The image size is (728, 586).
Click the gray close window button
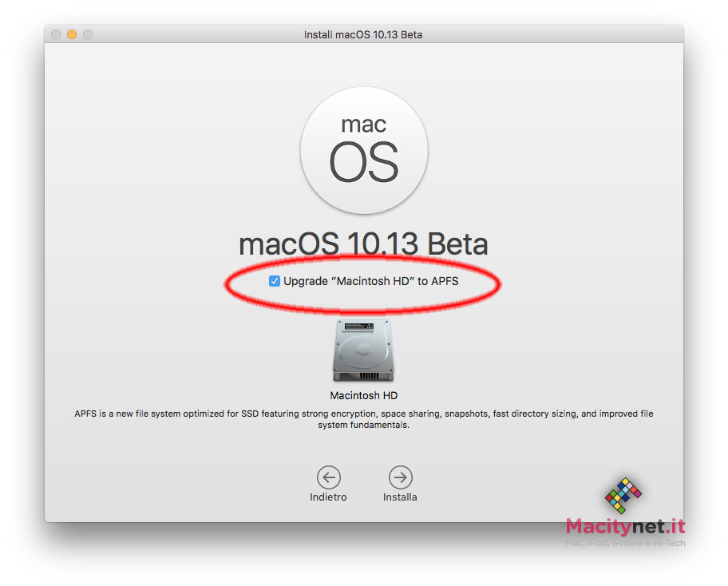[x=56, y=34]
